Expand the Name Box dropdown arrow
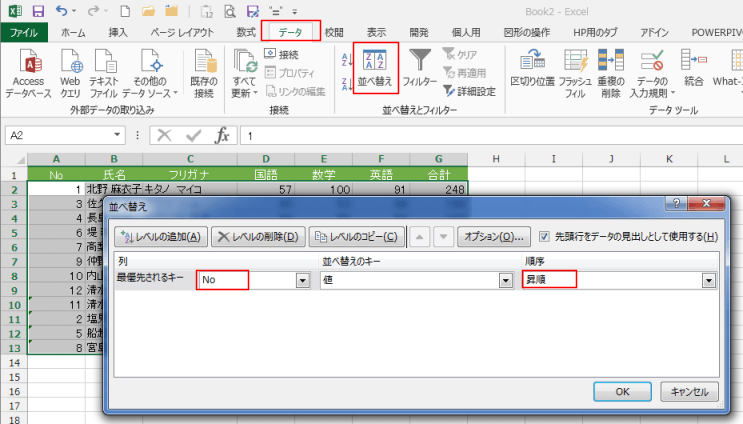Viewport: 743px width, 424px height. tap(117, 135)
